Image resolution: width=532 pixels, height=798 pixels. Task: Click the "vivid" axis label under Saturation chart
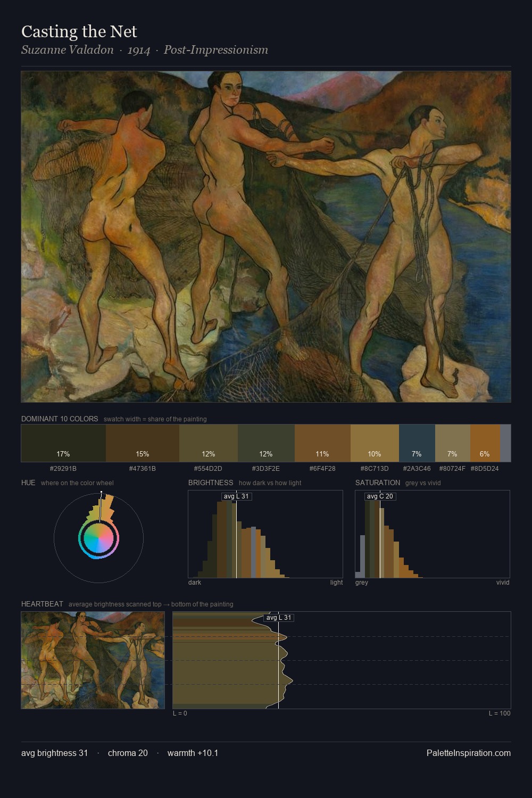point(503,583)
